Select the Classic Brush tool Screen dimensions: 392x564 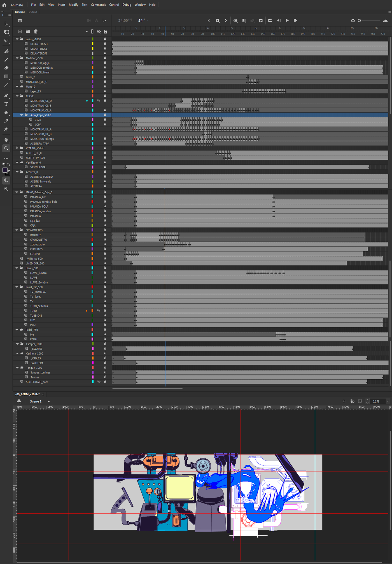pos(6,59)
